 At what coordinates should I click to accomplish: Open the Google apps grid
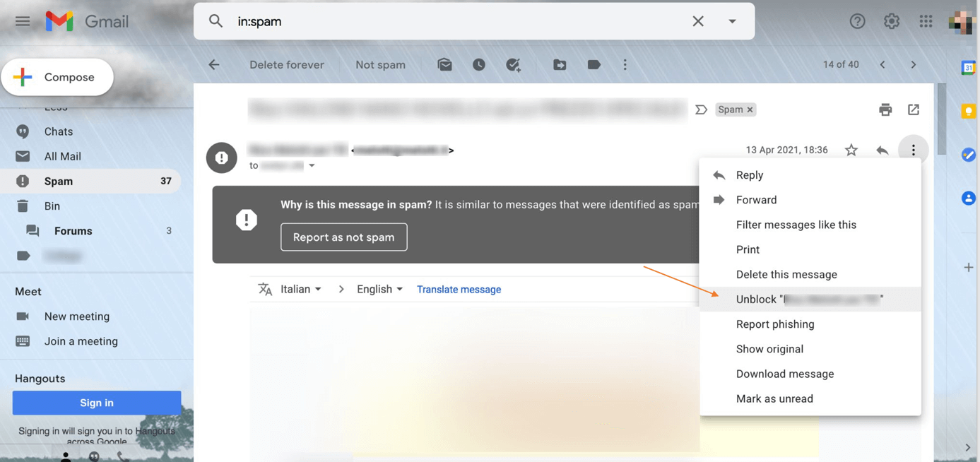(x=926, y=21)
